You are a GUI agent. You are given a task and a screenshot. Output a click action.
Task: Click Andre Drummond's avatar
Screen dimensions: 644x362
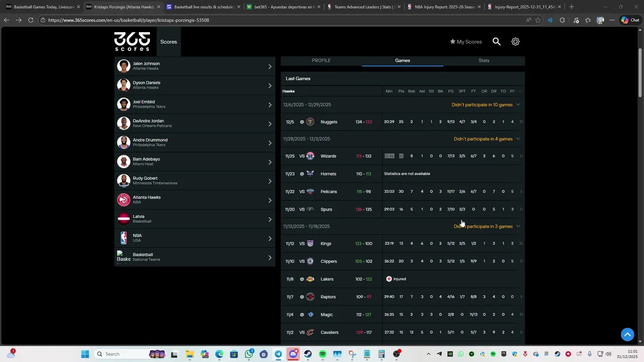[x=124, y=142]
